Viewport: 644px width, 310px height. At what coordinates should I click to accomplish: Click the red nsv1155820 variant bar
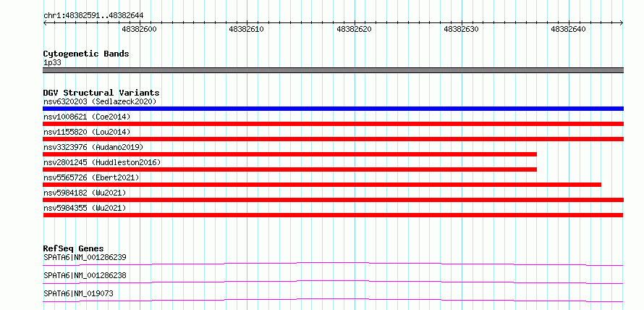(333, 139)
